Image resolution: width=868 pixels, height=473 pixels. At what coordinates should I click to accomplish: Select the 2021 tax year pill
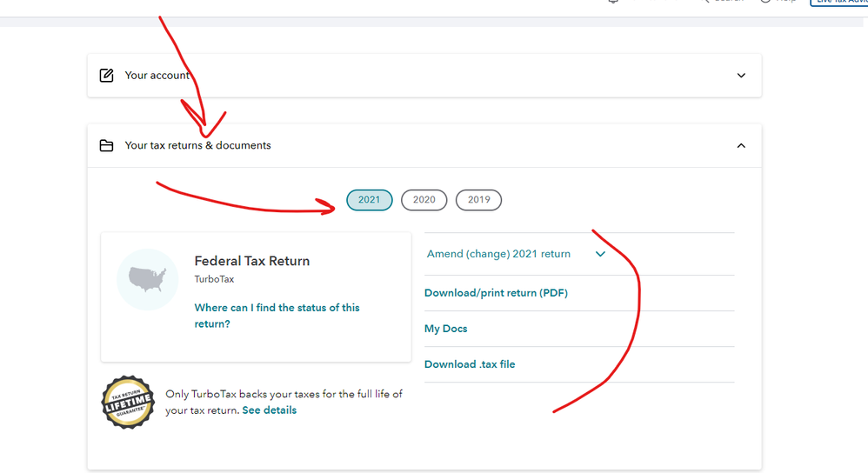[370, 200]
